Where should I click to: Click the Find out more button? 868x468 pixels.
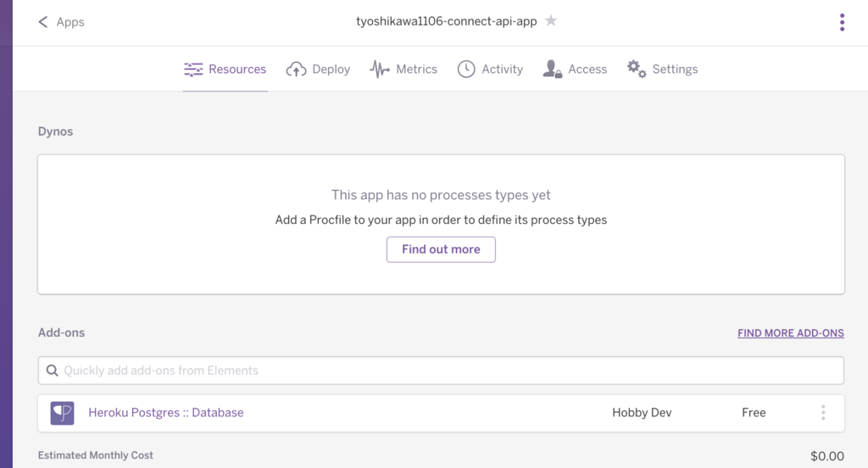(441, 250)
